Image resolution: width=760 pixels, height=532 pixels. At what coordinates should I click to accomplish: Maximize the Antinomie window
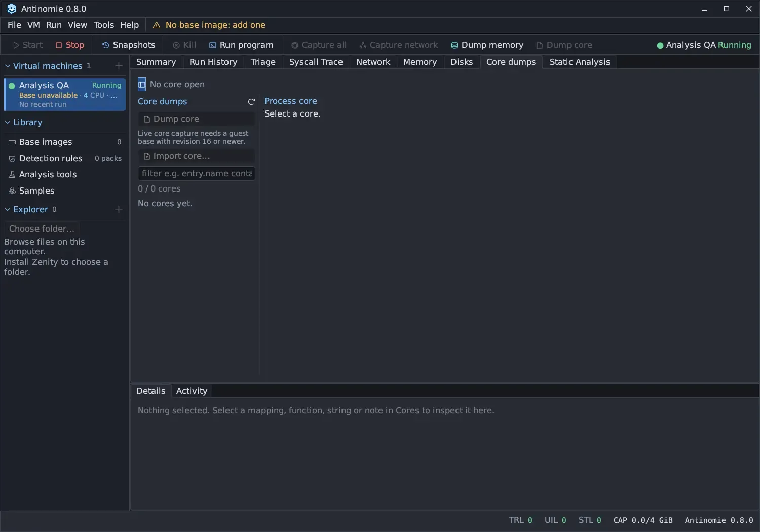(x=727, y=9)
